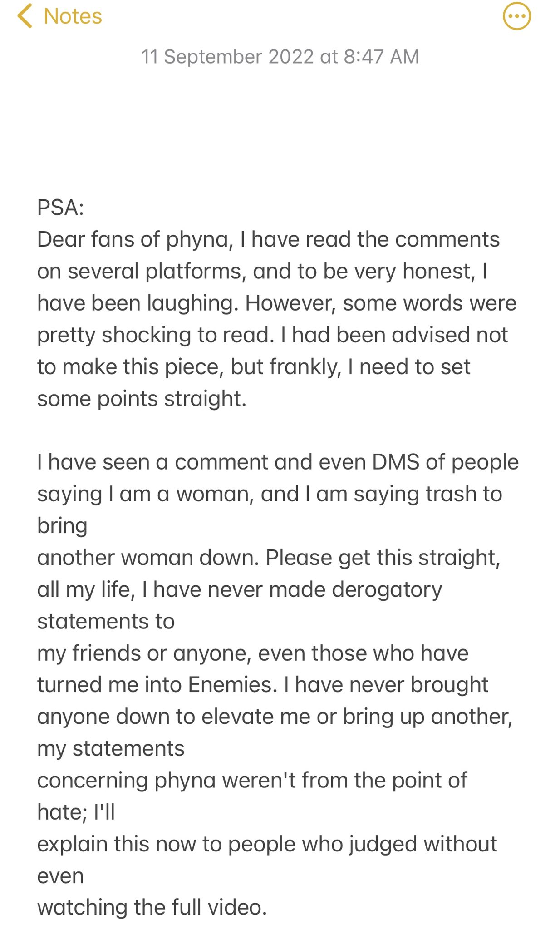
Task: Tap 'turned me into Enemies' line
Action: click(x=263, y=685)
